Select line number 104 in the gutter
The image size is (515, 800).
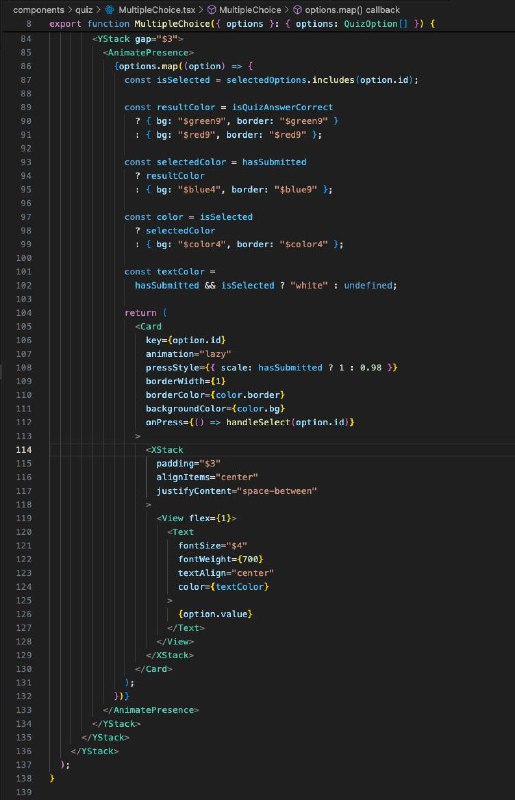(x=24, y=313)
